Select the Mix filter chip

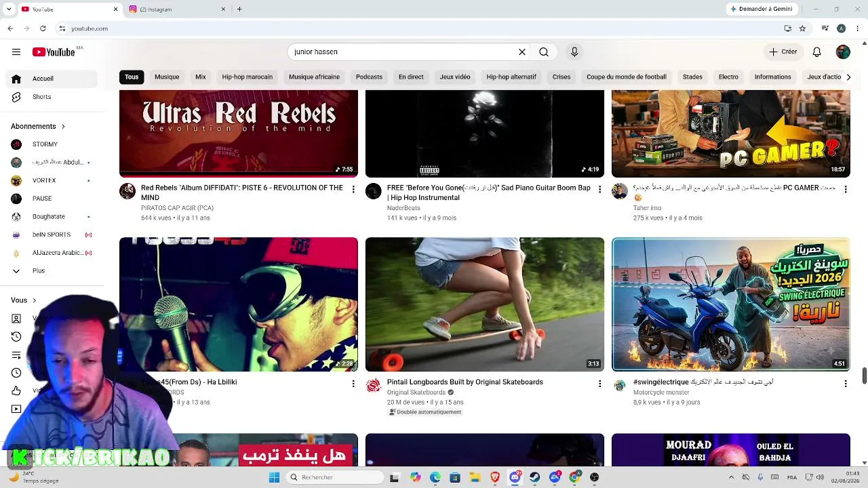(x=201, y=77)
